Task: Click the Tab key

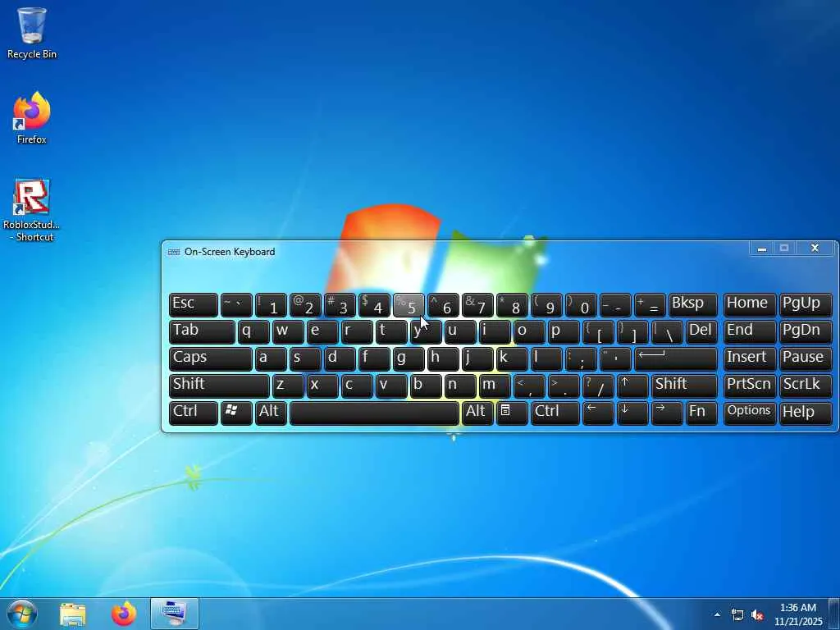Action: click(x=202, y=331)
